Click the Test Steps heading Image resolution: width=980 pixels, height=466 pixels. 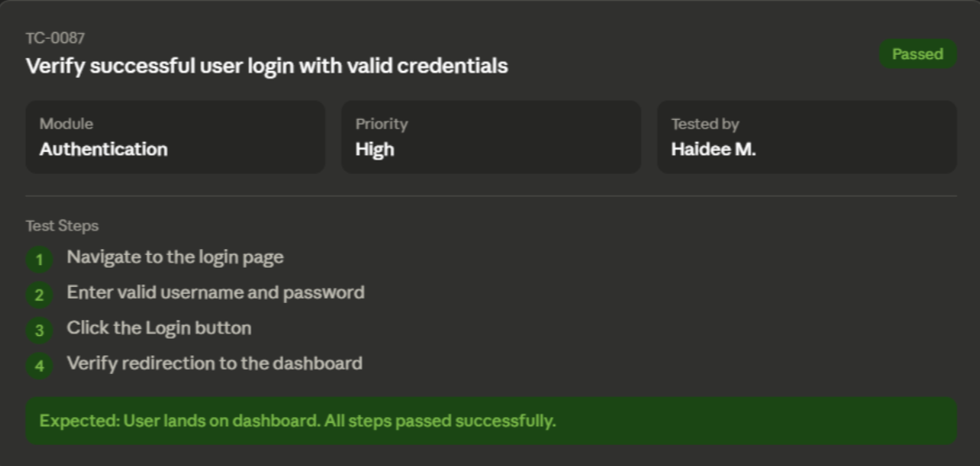(x=62, y=225)
